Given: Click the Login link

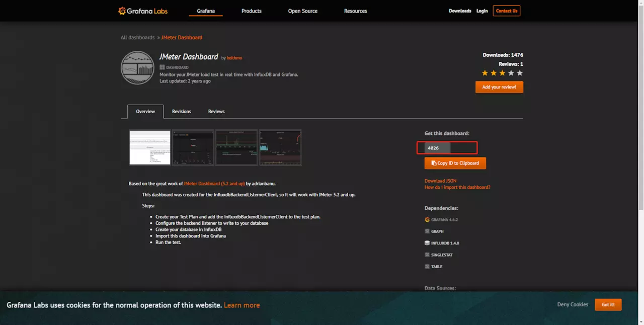Looking at the screenshot, I should click(482, 11).
